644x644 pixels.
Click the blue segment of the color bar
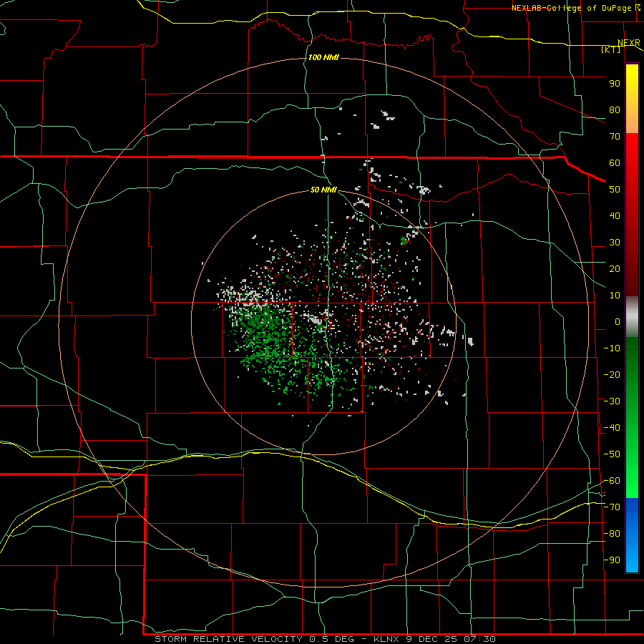632,535
